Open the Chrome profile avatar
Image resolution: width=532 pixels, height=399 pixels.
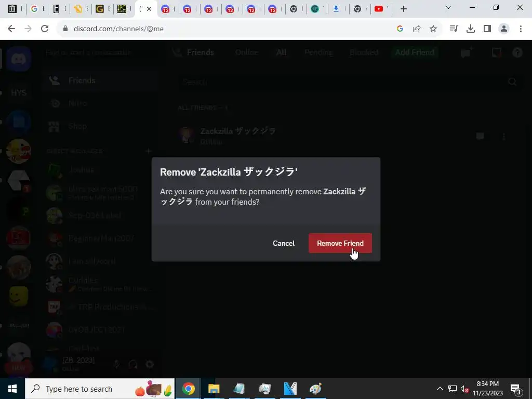pos(504,29)
